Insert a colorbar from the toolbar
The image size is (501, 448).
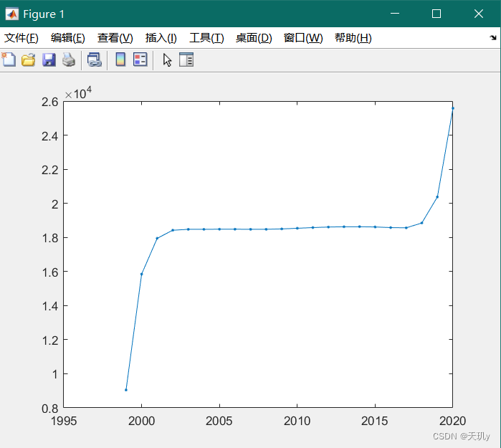point(120,59)
